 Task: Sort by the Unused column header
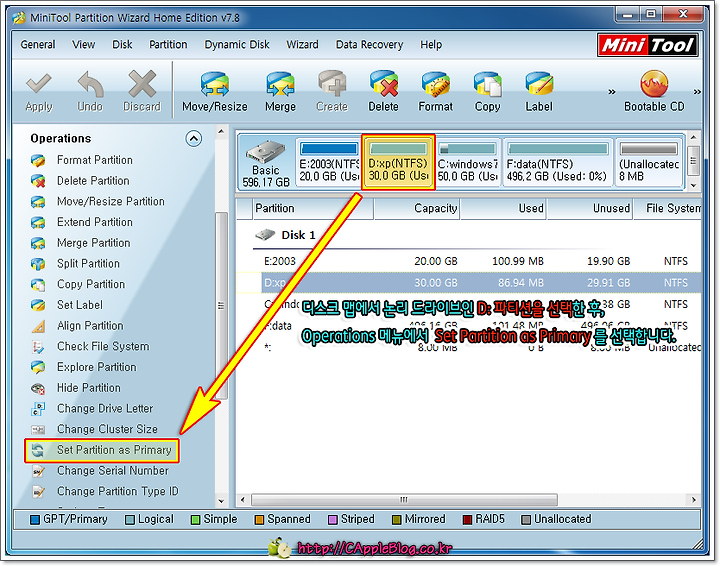(589, 208)
